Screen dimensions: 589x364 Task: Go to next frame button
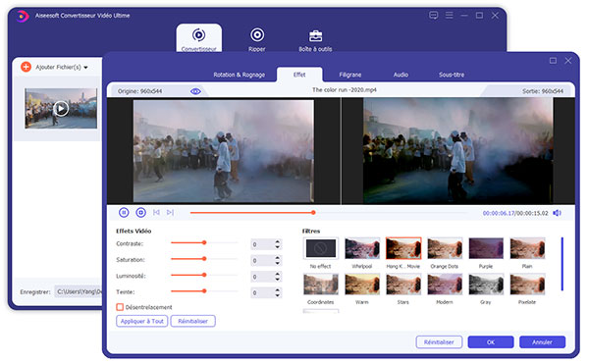pyautogui.click(x=170, y=212)
